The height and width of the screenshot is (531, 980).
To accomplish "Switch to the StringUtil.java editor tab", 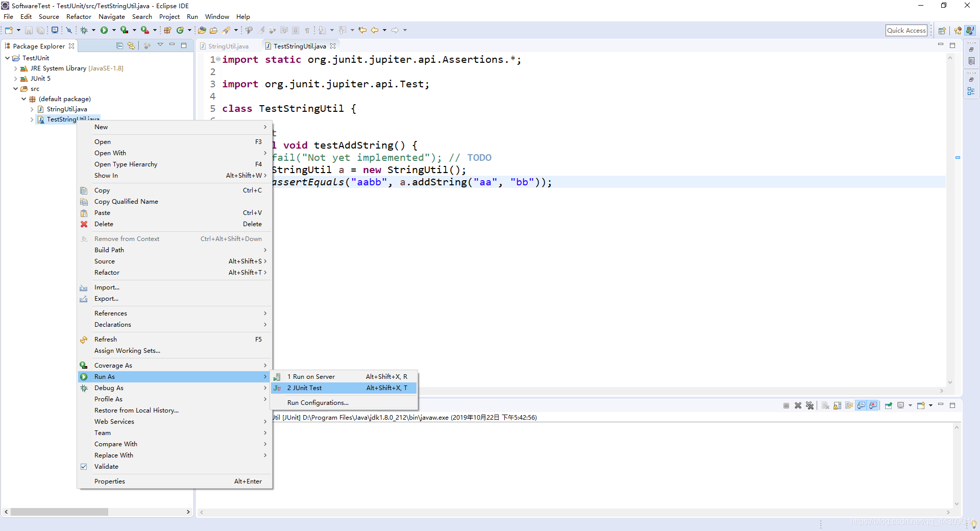I will click(228, 46).
